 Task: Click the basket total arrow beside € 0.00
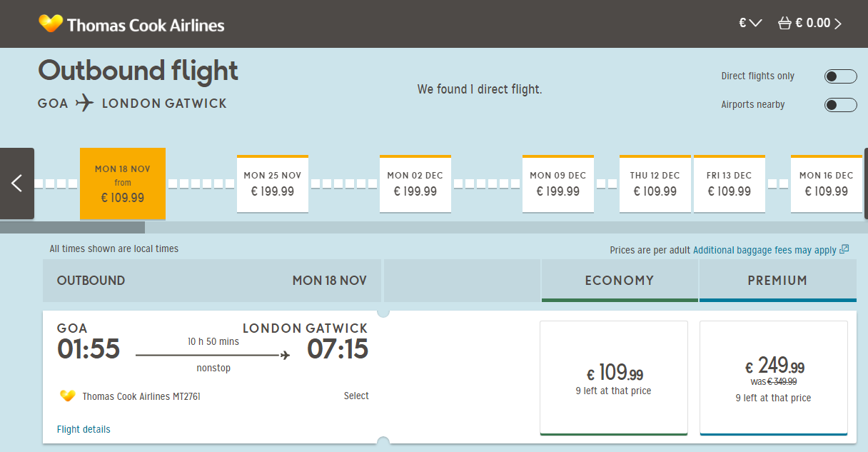(x=838, y=24)
